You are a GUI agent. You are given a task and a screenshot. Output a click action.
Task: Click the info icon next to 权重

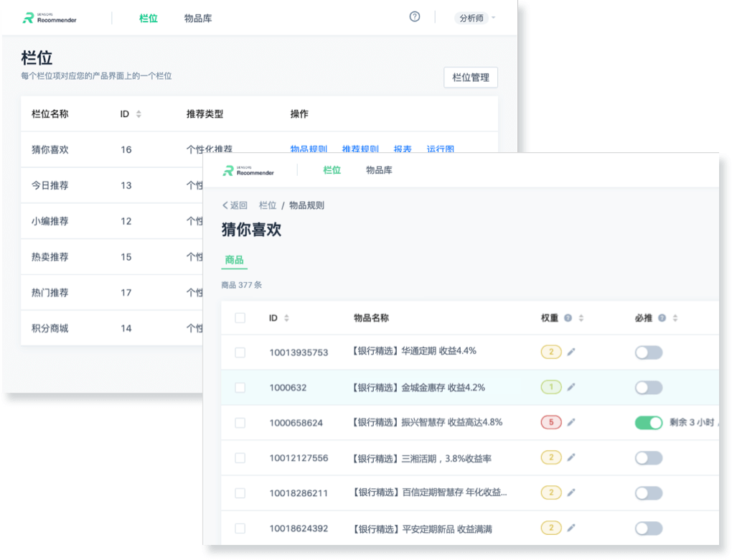tap(568, 318)
